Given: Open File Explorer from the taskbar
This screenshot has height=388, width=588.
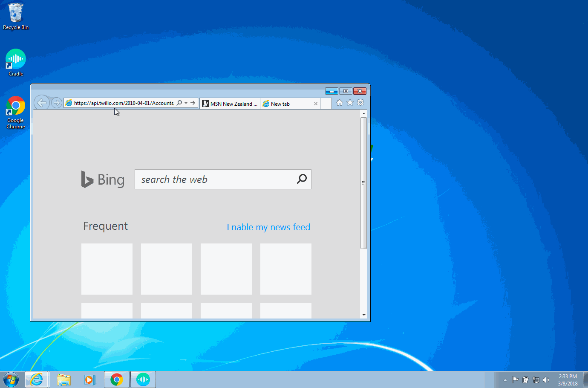Looking at the screenshot, I should click(x=64, y=379).
